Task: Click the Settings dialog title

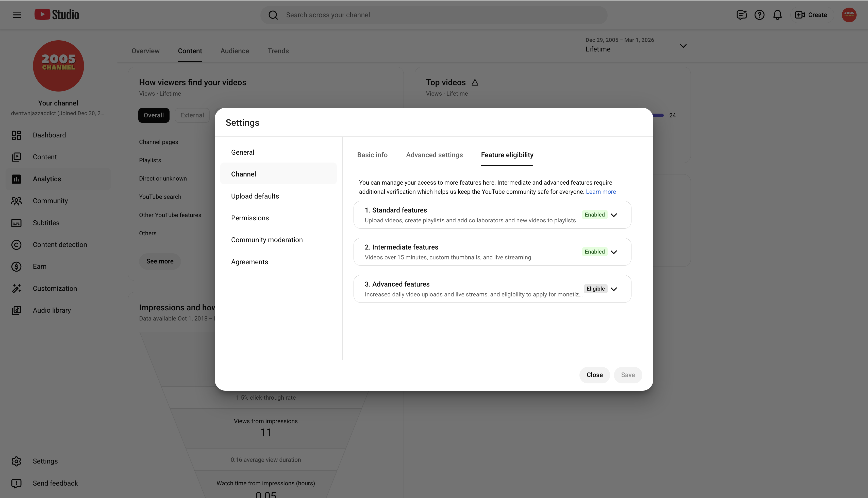Action: [x=242, y=123]
